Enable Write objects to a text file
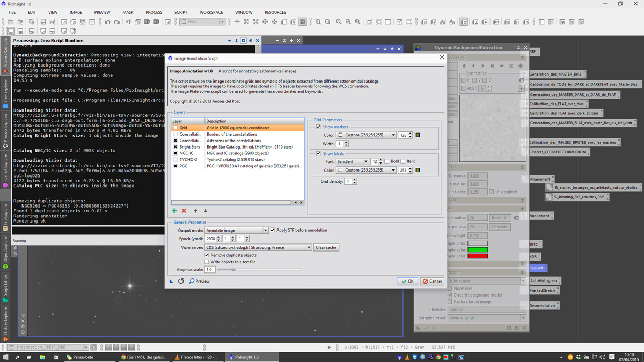644x362 pixels. coord(207,262)
